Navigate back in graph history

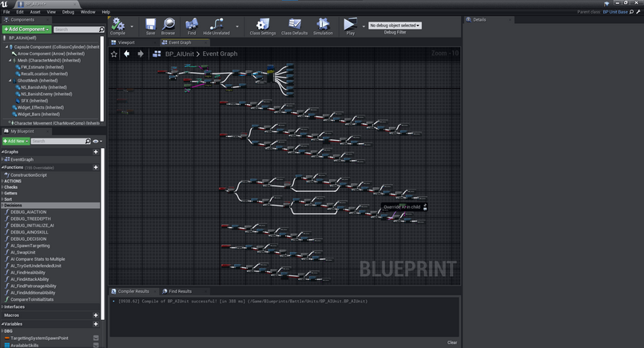pos(127,54)
